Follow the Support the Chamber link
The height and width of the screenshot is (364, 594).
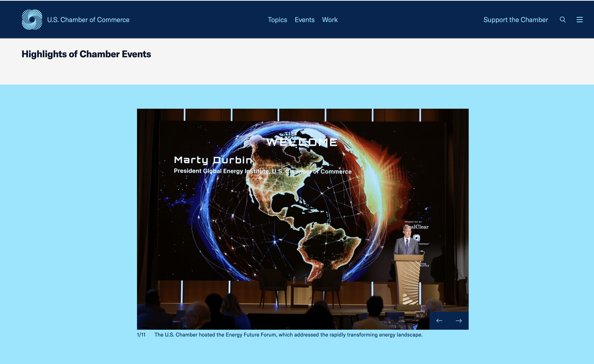tap(516, 20)
